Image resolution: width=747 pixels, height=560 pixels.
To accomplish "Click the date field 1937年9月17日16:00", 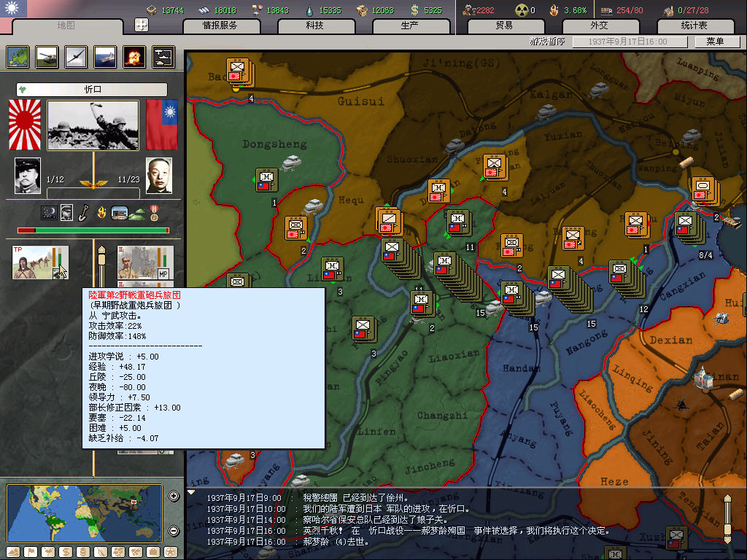I will point(630,42).
